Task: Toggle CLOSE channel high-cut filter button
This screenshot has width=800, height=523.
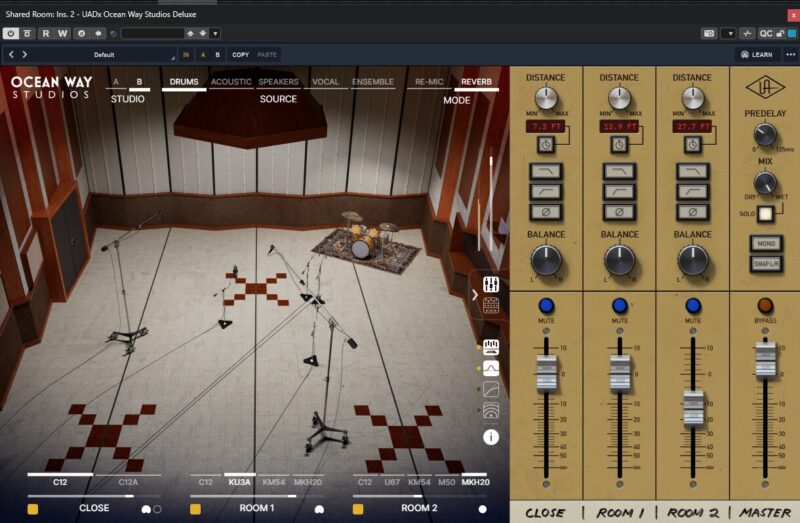Action: [x=546, y=171]
